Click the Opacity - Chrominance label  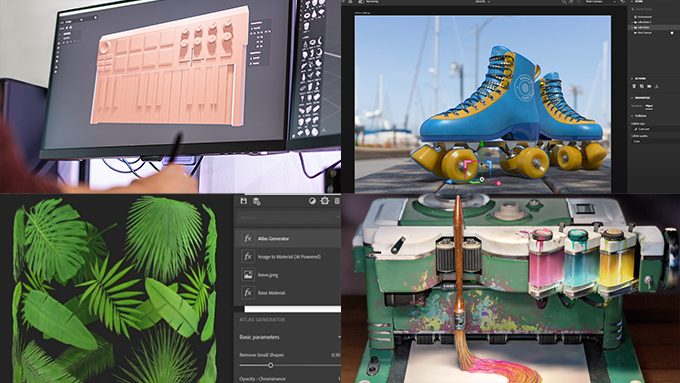click(262, 379)
